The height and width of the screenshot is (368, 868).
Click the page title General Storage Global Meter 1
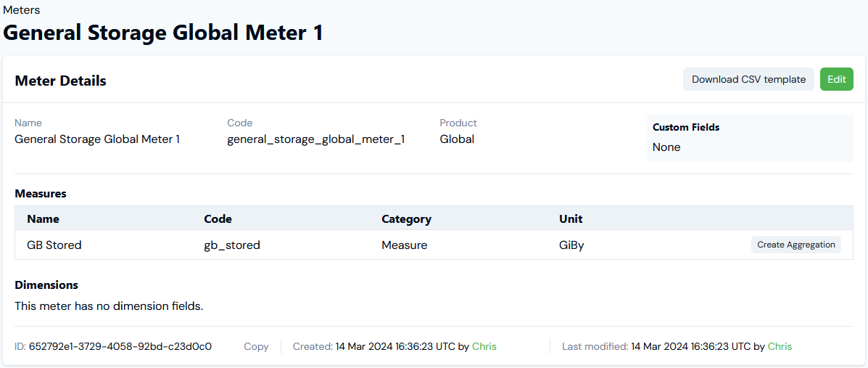[x=163, y=32]
